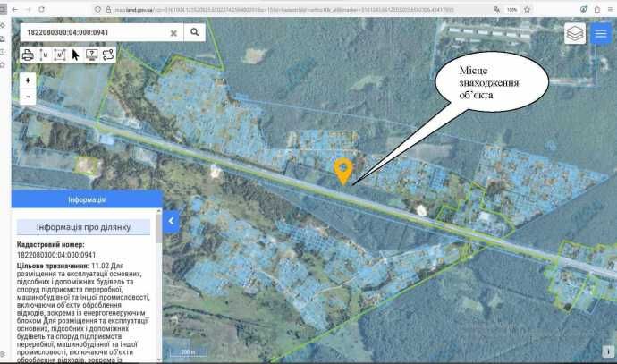Click the browser address bar URL
The image size is (617, 364).
(284, 10)
